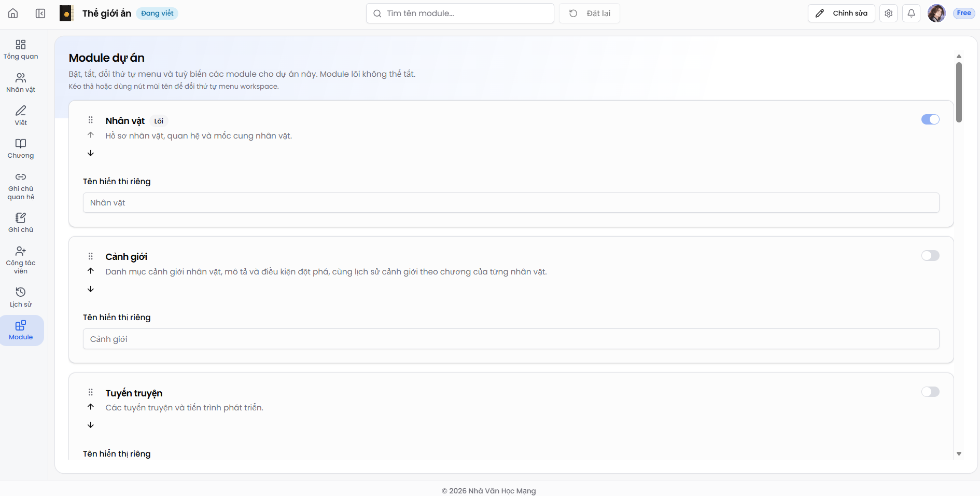Click the Đặt lại reset button
The image size is (980, 496).
tap(590, 13)
